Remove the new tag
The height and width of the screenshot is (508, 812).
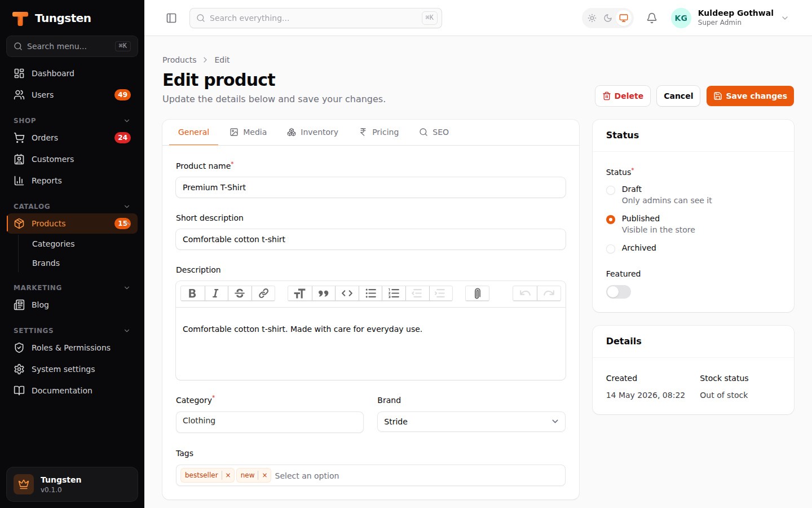pyautogui.click(x=264, y=475)
